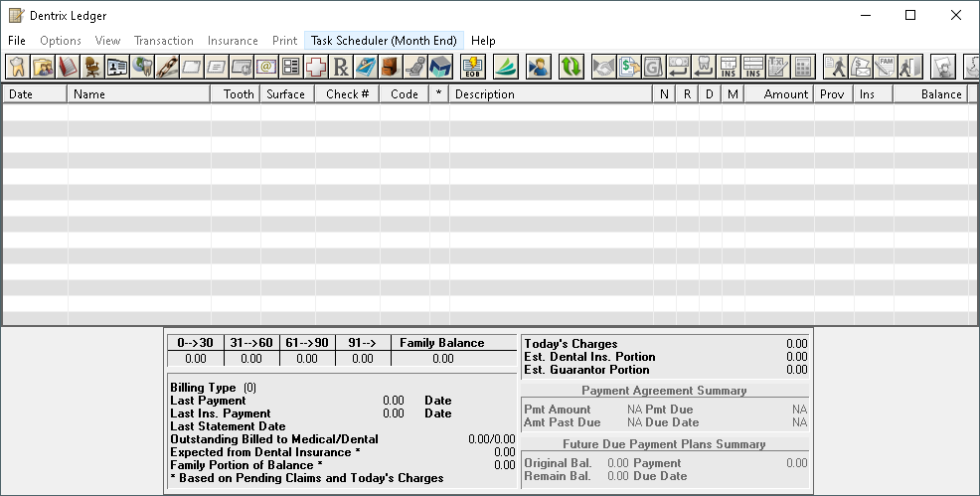Click the red cross medical icon
This screenshot has height=496, width=980.
coord(316,67)
